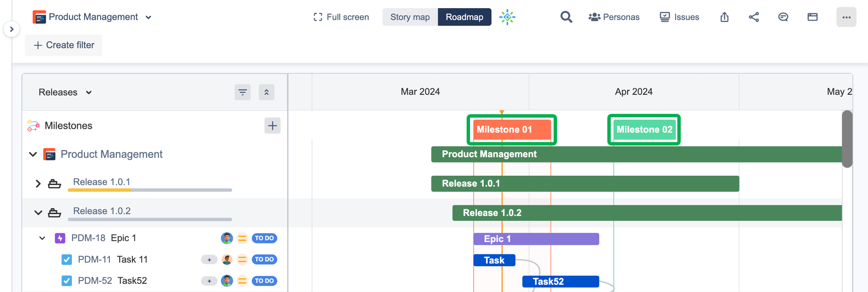
Task: Open the three-dots more options menu
Action: 846,17
